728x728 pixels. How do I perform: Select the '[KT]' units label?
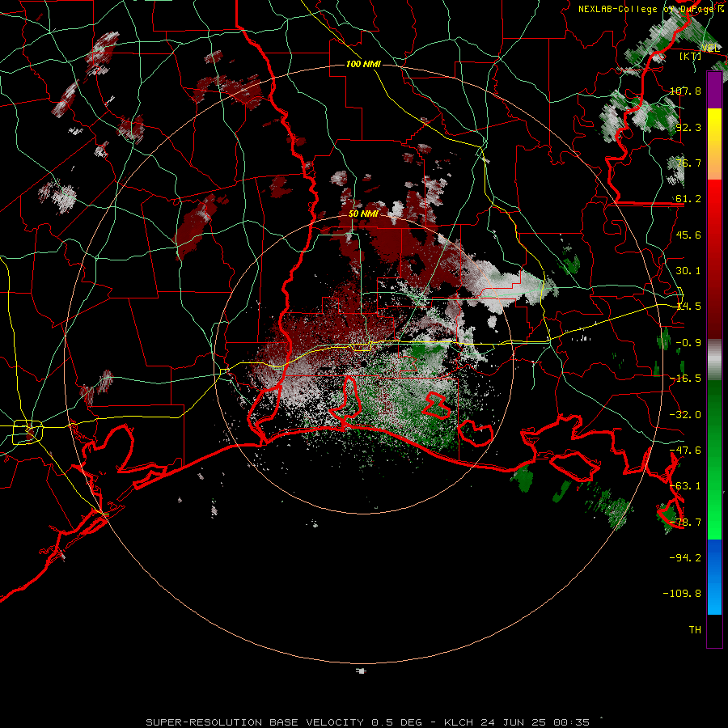pyautogui.click(x=691, y=56)
